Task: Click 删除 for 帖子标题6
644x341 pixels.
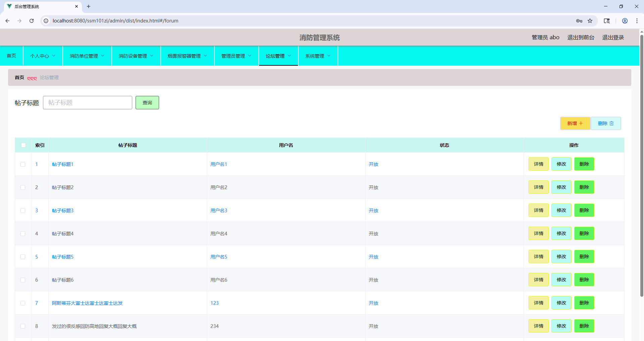Action: (x=584, y=280)
